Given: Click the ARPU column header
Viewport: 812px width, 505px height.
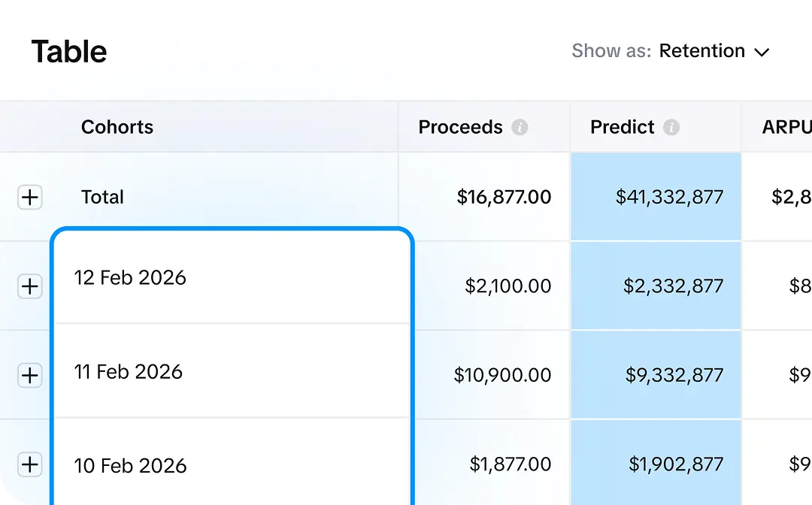Looking at the screenshot, I should point(788,127).
